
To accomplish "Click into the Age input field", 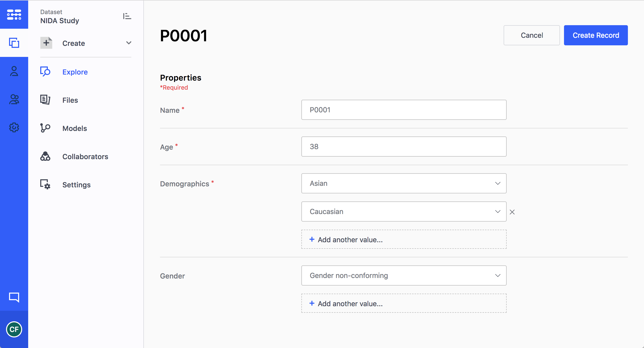I will click(404, 147).
